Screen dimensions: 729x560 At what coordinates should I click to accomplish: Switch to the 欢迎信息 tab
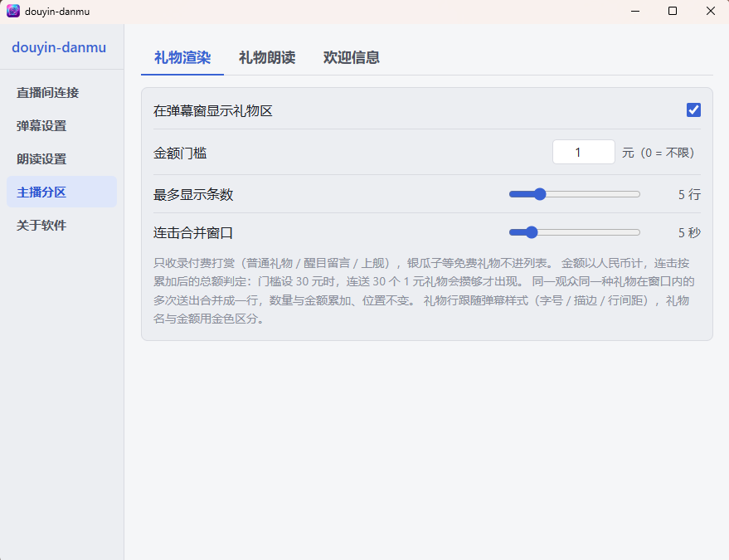[352, 58]
